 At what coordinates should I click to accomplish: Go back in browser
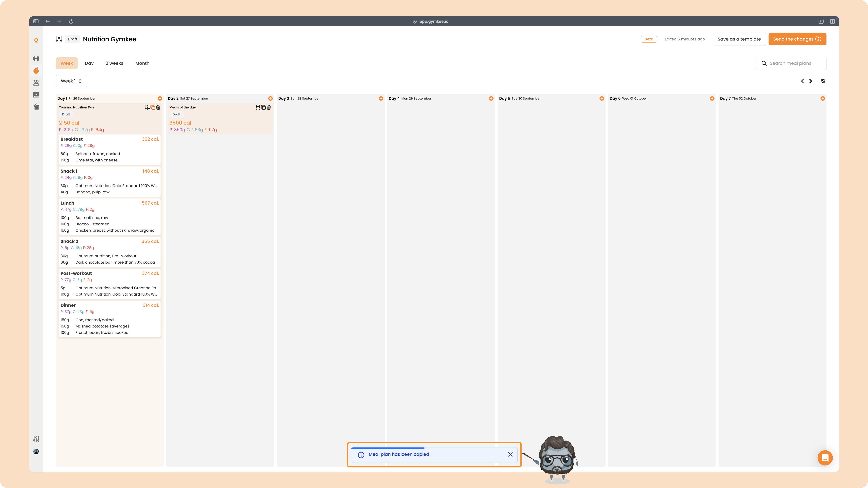[47, 21]
